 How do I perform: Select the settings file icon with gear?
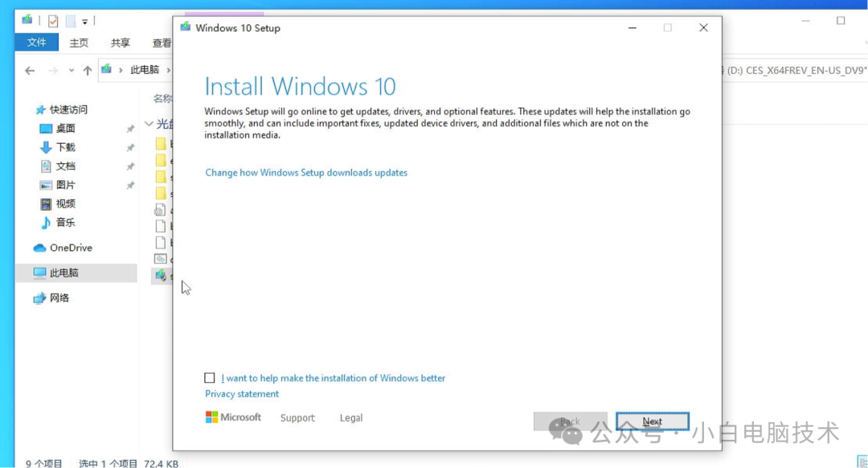[x=160, y=210]
